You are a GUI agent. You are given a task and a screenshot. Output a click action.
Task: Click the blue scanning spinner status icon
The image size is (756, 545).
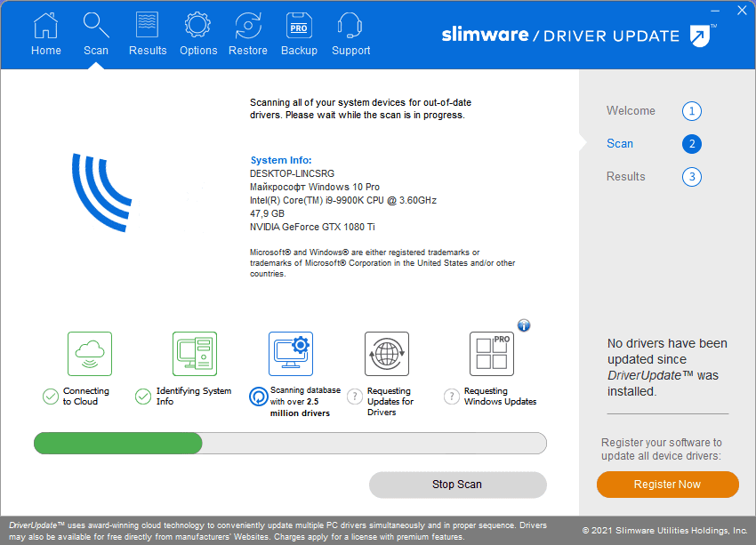(259, 397)
